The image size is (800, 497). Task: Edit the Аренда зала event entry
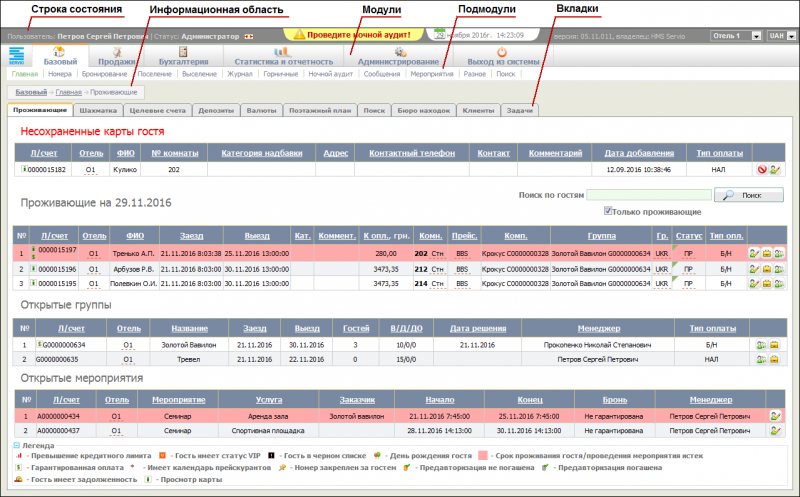click(775, 415)
